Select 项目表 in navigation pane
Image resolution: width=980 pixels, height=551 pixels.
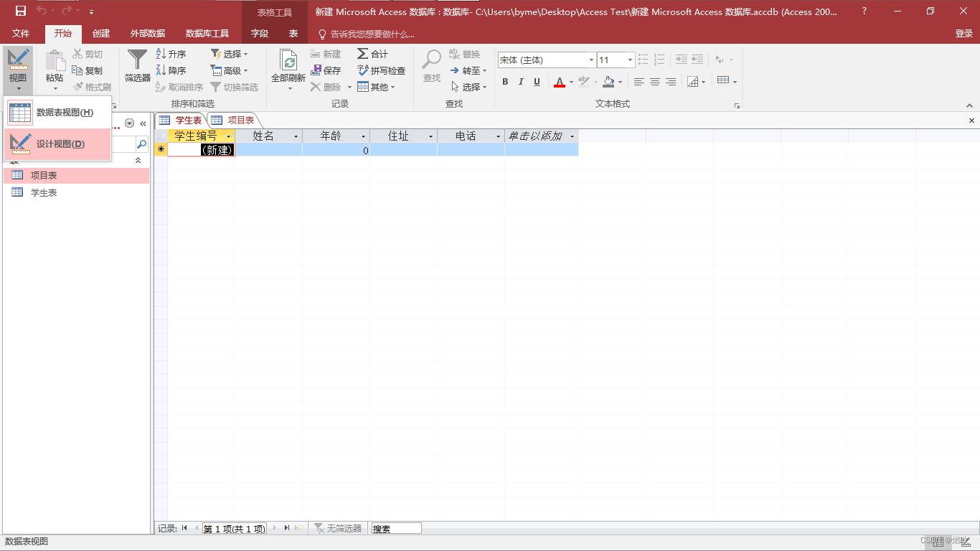[x=76, y=175]
